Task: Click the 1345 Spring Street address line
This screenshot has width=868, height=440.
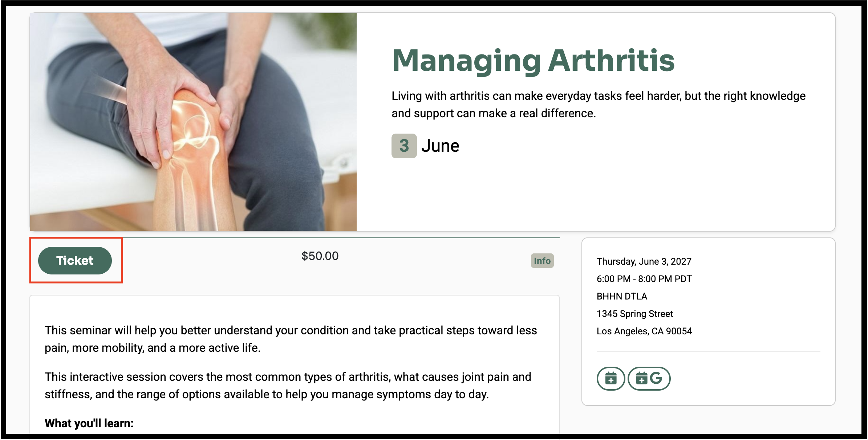Action: point(635,314)
